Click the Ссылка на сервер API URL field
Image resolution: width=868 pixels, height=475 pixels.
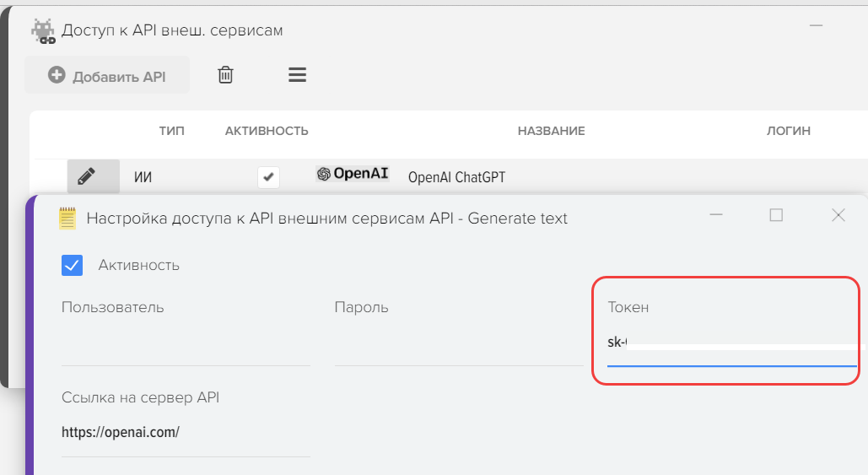[186, 432]
